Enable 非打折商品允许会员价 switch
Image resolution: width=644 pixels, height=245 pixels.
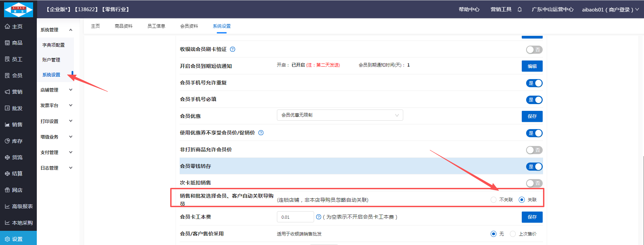point(534,150)
